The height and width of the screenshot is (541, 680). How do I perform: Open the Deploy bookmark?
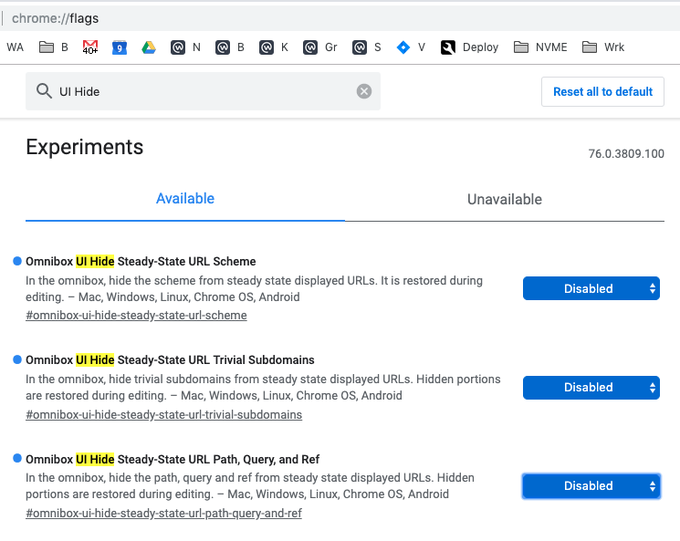click(470, 47)
